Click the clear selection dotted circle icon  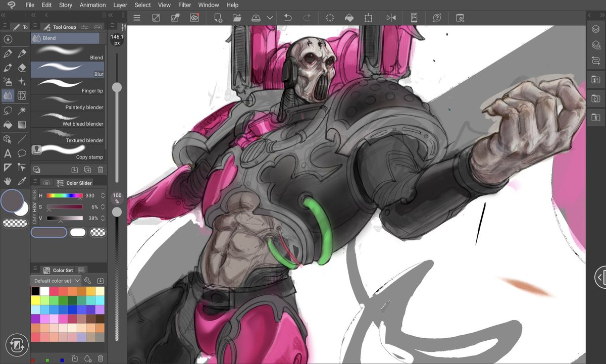[x=330, y=18]
